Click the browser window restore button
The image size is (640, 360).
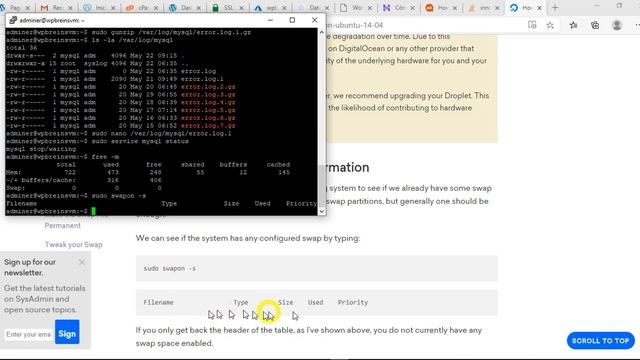[x=619, y=6]
